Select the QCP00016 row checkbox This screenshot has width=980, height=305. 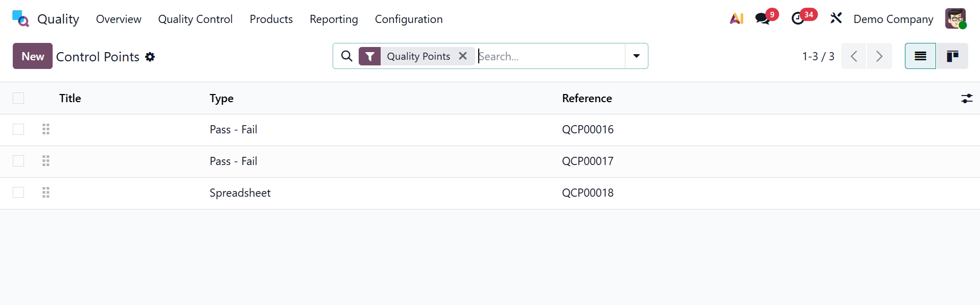tap(18, 129)
